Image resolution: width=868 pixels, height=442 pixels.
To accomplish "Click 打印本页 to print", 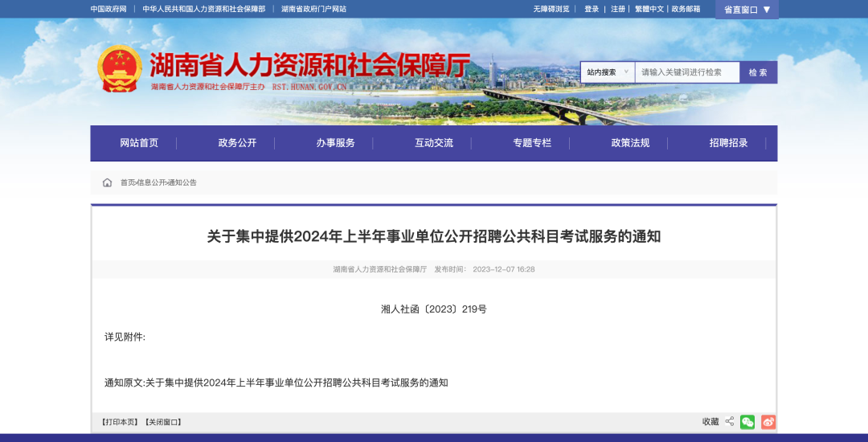I will 120,422.
